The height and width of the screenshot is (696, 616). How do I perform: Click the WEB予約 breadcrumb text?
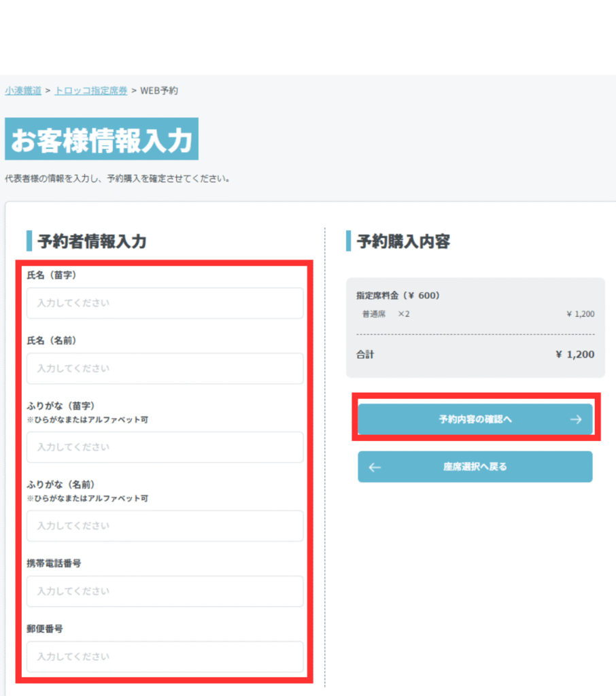(159, 90)
